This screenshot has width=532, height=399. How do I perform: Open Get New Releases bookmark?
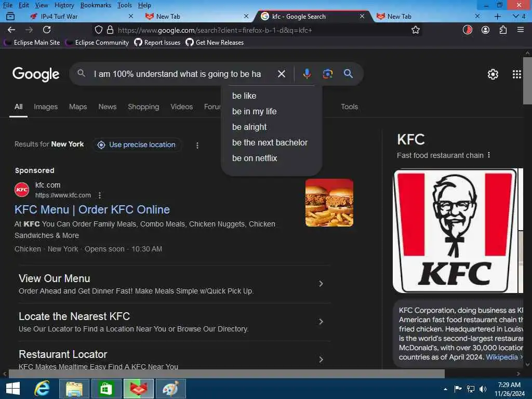[215, 43]
